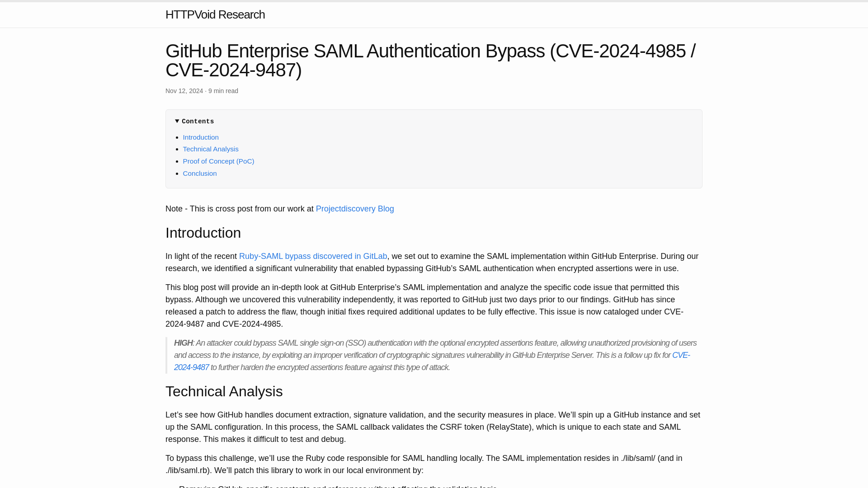Click the article title heading
The image size is (868, 488).
coord(430,60)
